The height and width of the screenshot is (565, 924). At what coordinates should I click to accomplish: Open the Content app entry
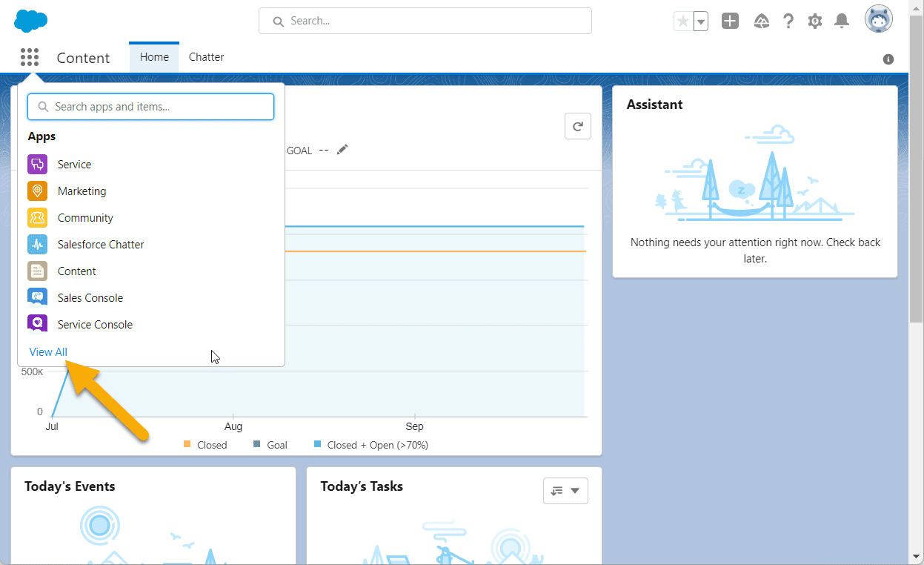[x=76, y=271]
